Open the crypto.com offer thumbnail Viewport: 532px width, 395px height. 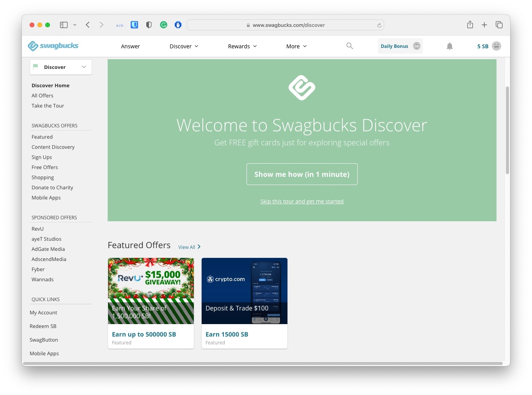click(245, 291)
